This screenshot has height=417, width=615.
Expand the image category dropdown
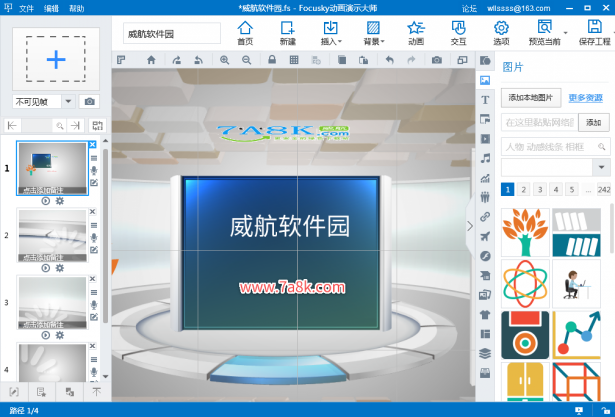click(601, 168)
